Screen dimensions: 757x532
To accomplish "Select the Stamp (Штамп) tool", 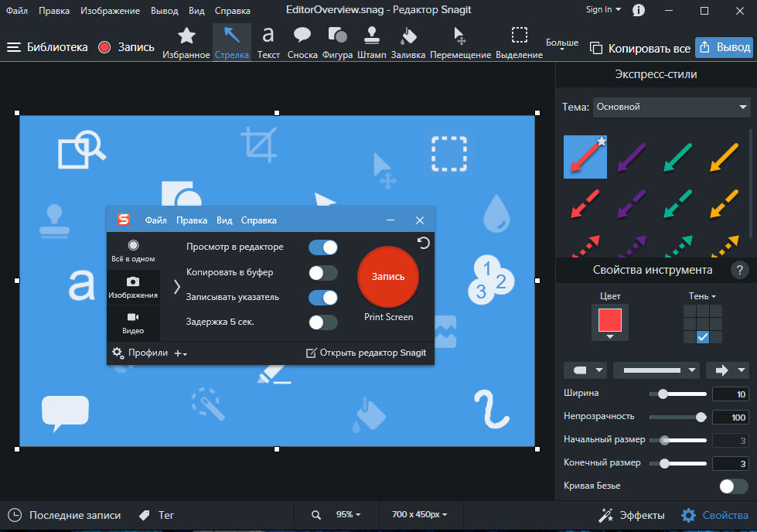I will click(x=372, y=43).
